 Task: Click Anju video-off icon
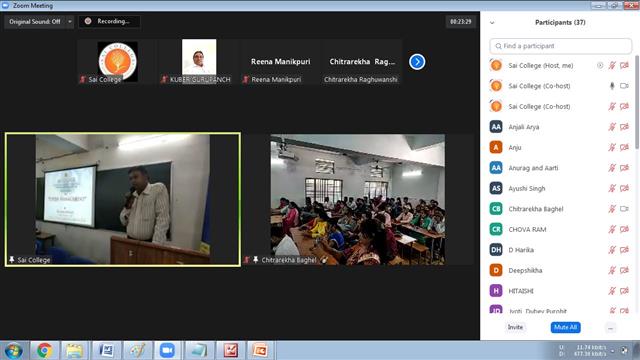(x=624, y=147)
